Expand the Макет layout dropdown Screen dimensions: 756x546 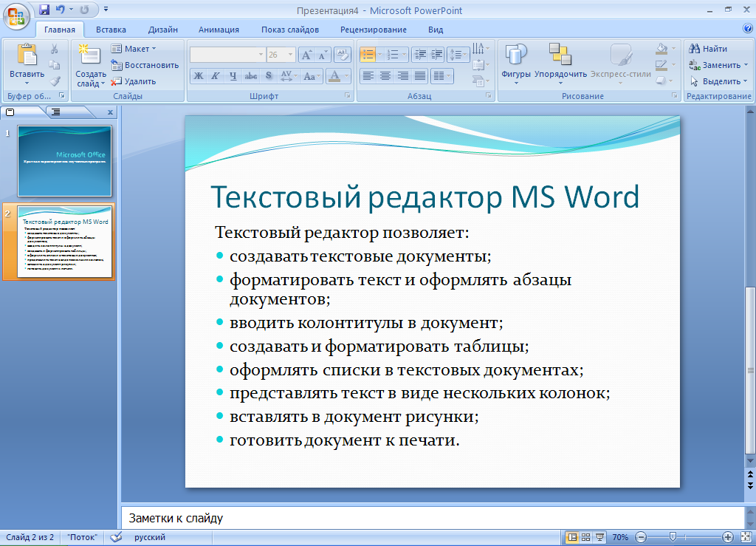pos(134,49)
